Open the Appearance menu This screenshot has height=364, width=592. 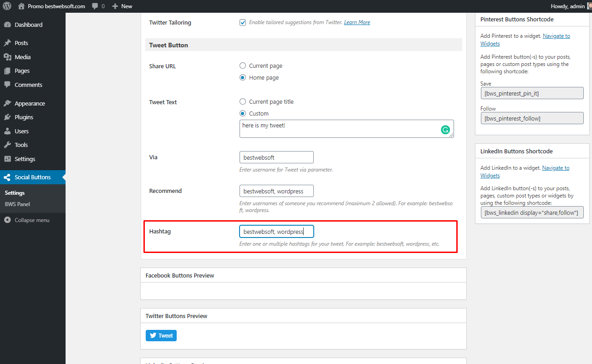[x=33, y=103]
